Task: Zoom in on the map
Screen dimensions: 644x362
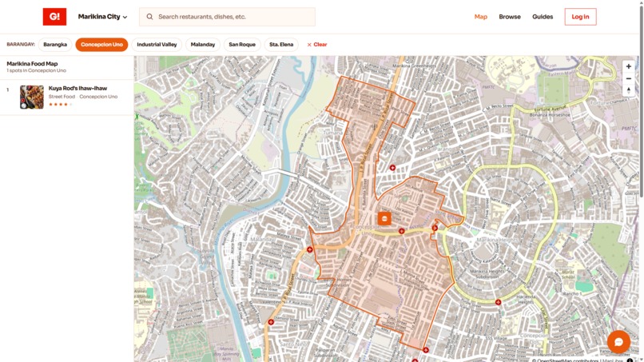Action: coord(628,66)
